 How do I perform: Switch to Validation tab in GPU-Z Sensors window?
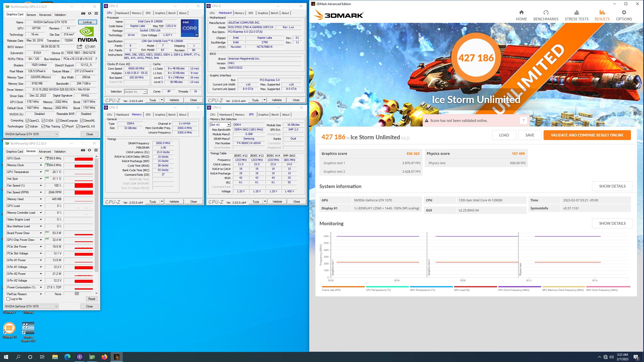[x=60, y=152]
